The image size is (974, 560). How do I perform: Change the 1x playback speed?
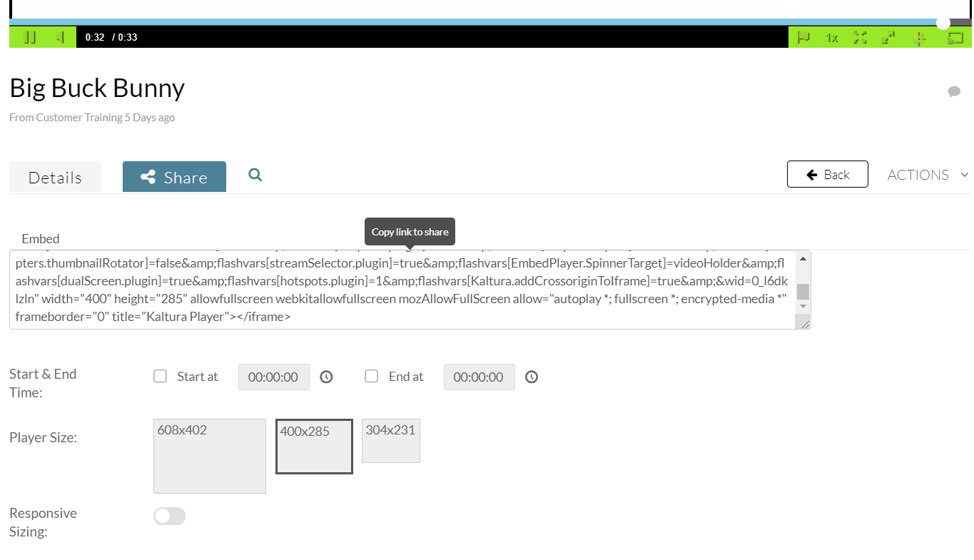click(832, 38)
